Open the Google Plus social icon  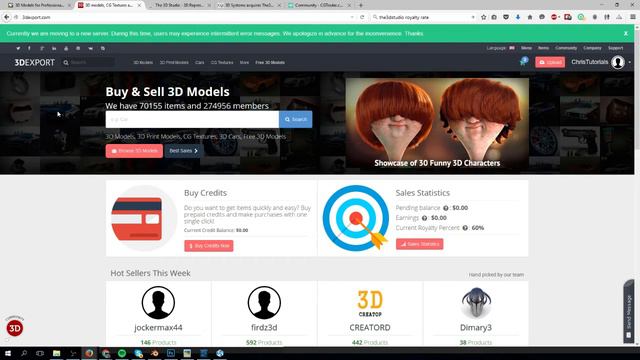(x=42, y=48)
